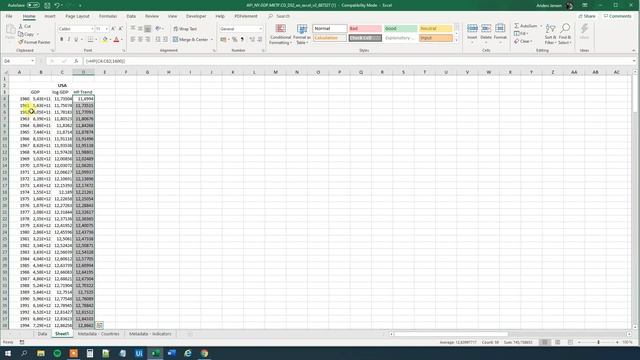Click the Quick Analysis icon below the selection
This screenshot has height=360, width=640.
click(99, 325)
